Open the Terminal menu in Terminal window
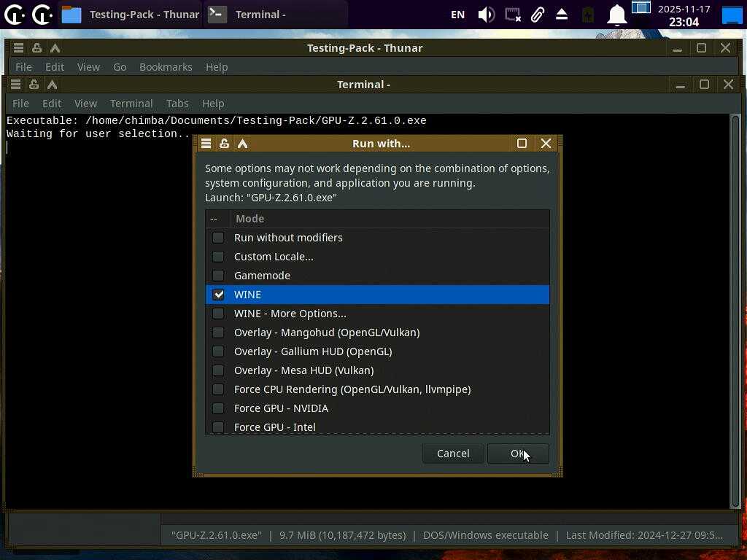This screenshot has width=747, height=560. coord(131,104)
